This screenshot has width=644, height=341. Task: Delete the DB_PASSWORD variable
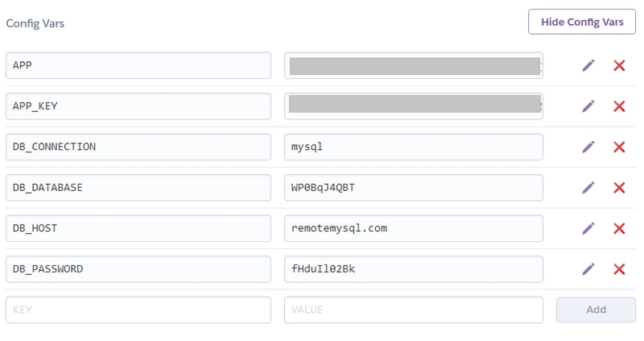tap(619, 269)
